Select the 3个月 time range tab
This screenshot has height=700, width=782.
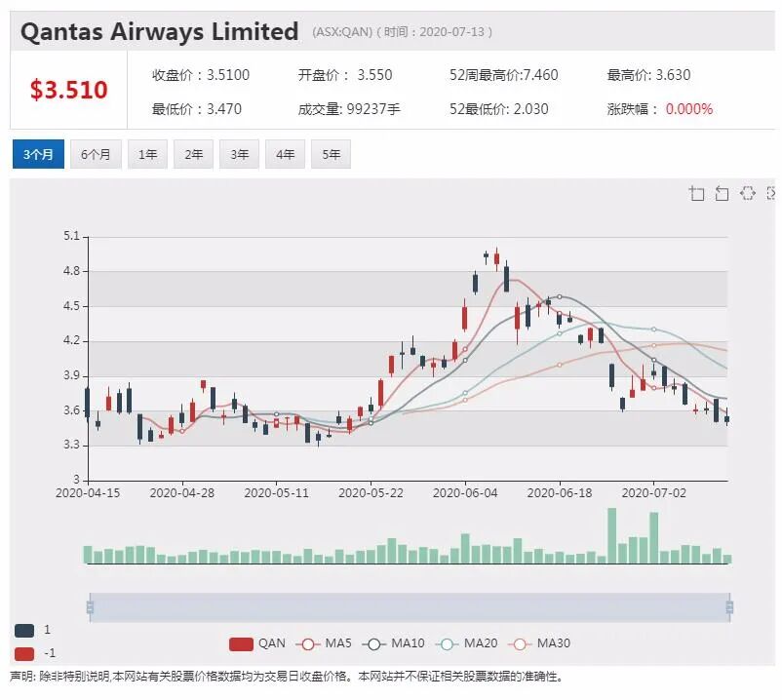(38, 154)
